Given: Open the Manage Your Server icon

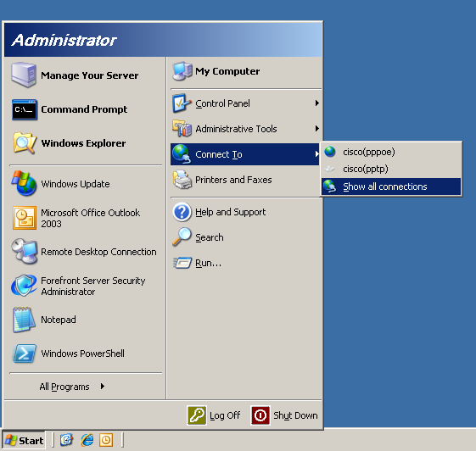Looking at the screenshot, I should pyautogui.click(x=24, y=75).
